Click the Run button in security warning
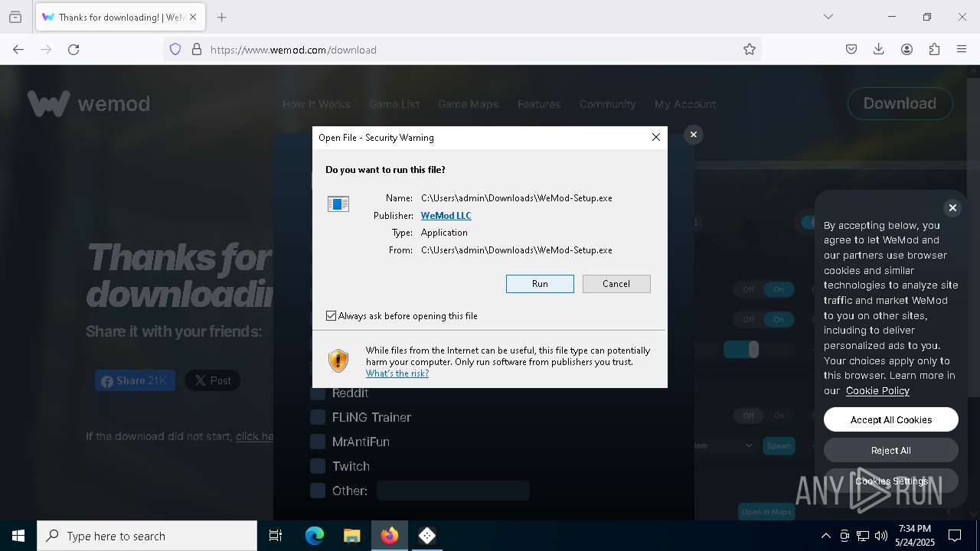The width and height of the screenshot is (980, 551). (x=540, y=284)
